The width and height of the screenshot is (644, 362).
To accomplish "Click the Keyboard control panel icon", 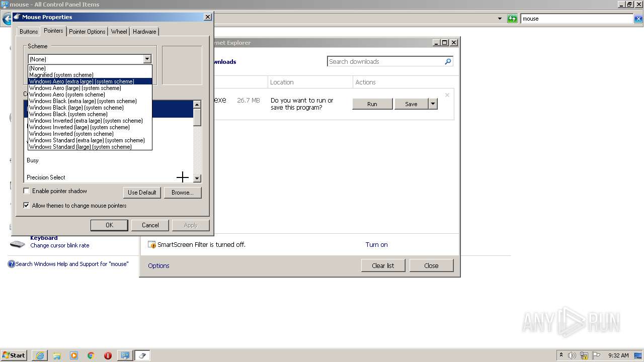I will point(17,244).
